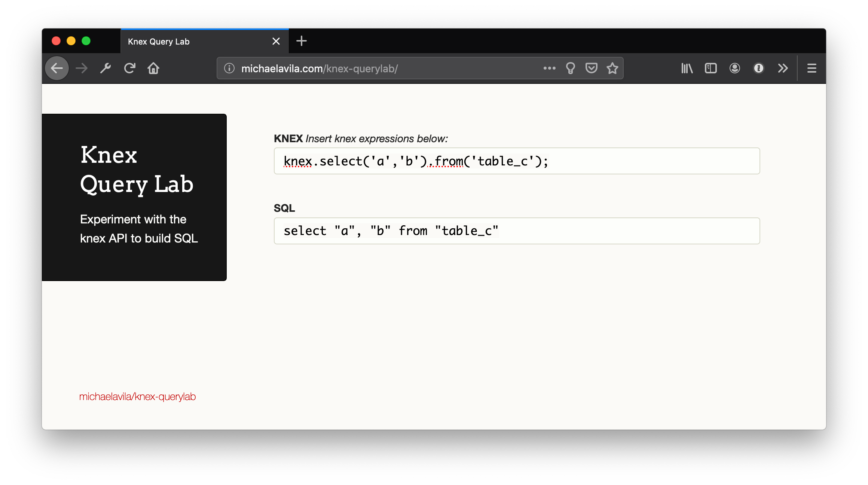Toggle the sidebar view icon
Image resolution: width=868 pixels, height=485 pixels.
(710, 68)
